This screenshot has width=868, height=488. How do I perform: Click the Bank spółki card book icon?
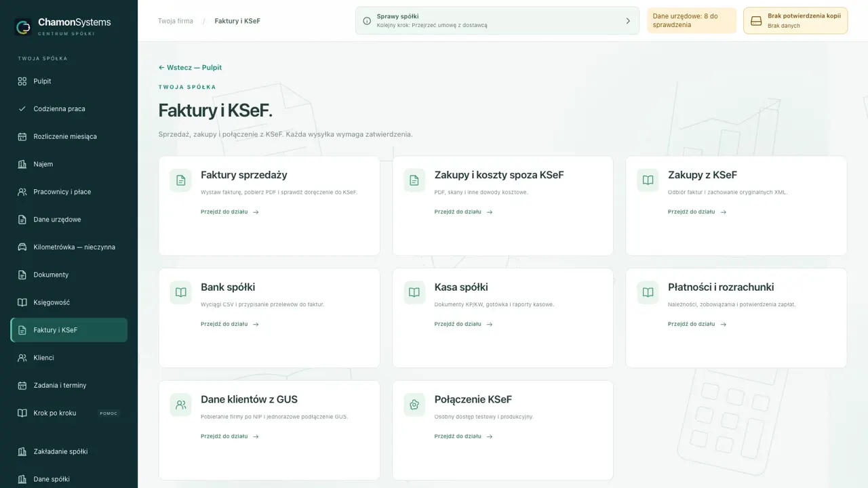point(181,293)
